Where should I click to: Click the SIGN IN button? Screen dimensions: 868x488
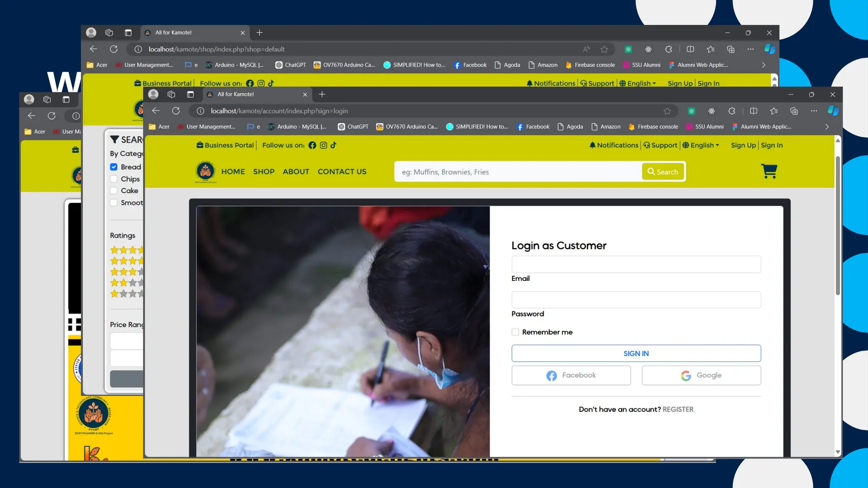click(636, 353)
